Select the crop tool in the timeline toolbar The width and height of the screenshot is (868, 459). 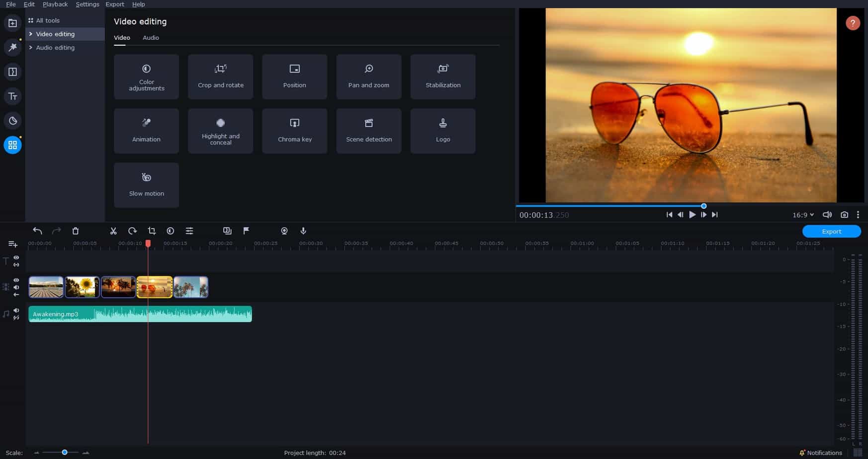click(152, 230)
